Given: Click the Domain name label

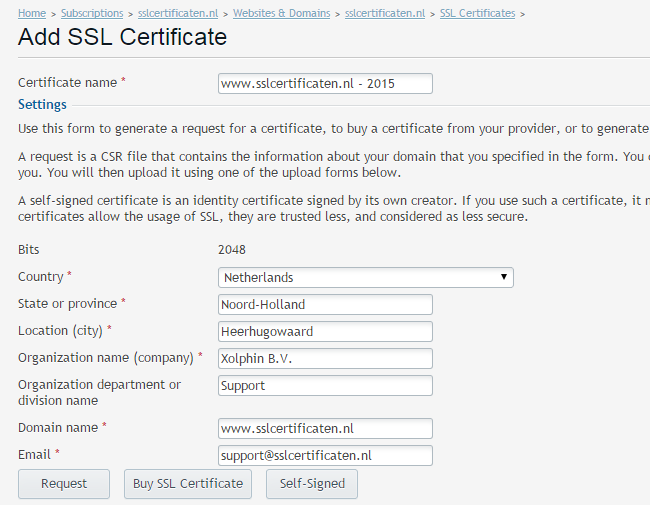Looking at the screenshot, I should pos(58,427).
